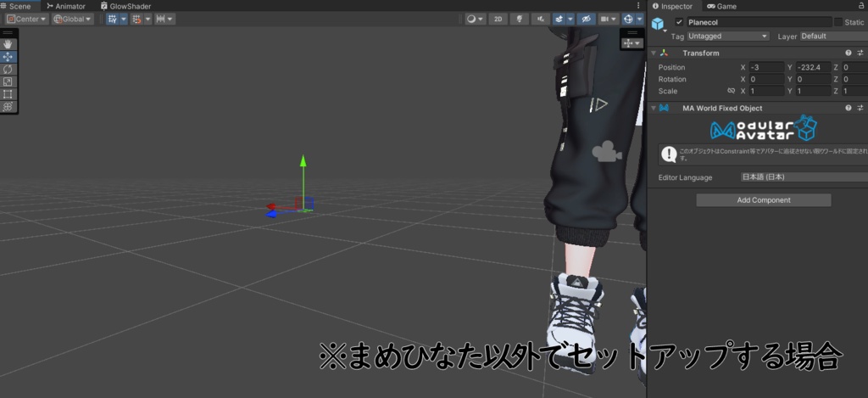Open scene effects dropdown arrow
The height and width of the screenshot is (398, 868).
click(570, 19)
